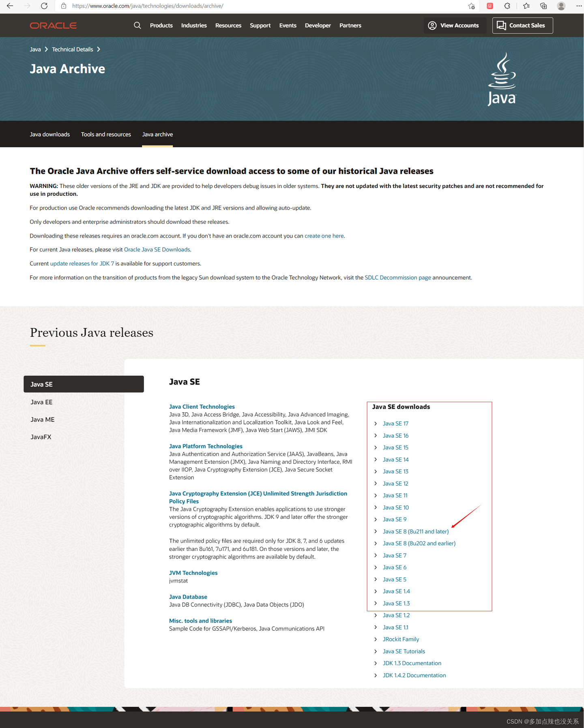Viewport: 584px width, 728px height.
Task: Click the Contact Sales button
Action: pyautogui.click(x=522, y=25)
